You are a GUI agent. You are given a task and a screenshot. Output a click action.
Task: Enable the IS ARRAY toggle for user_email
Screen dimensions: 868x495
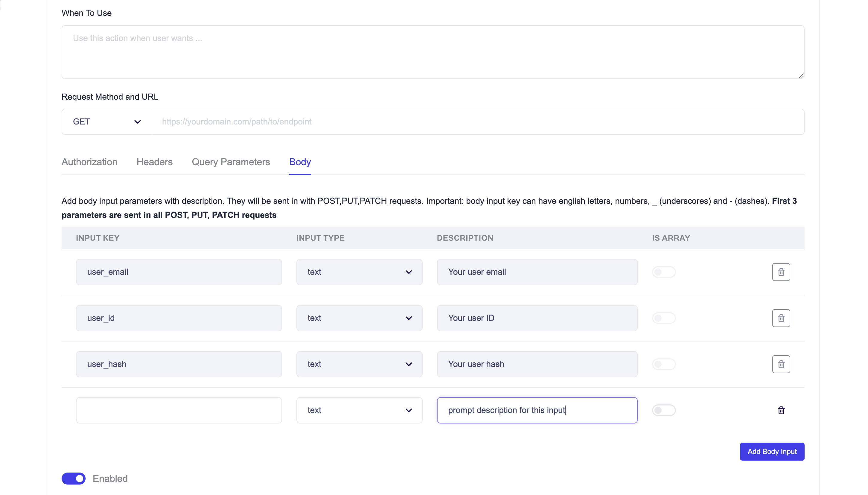663,272
